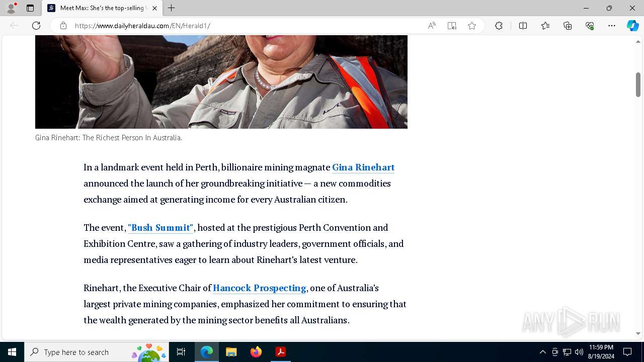Open the volume control
Screen dimensions: 644x362
[x=579, y=352]
